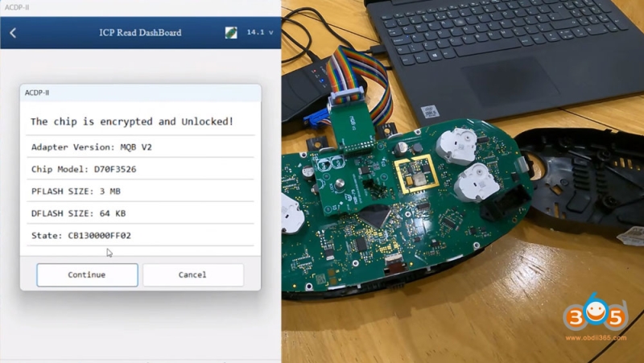This screenshot has width=644, height=363.
Task: Cancel the ACDP-II dialog
Action: [x=192, y=274]
